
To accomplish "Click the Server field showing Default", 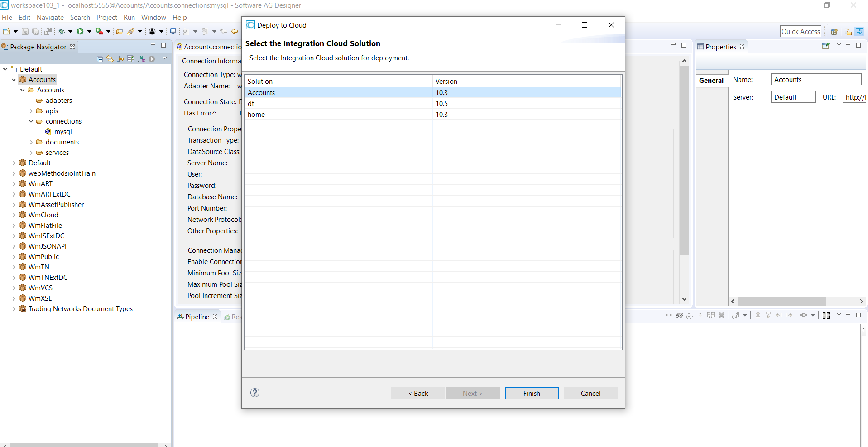I will (793, 97).
